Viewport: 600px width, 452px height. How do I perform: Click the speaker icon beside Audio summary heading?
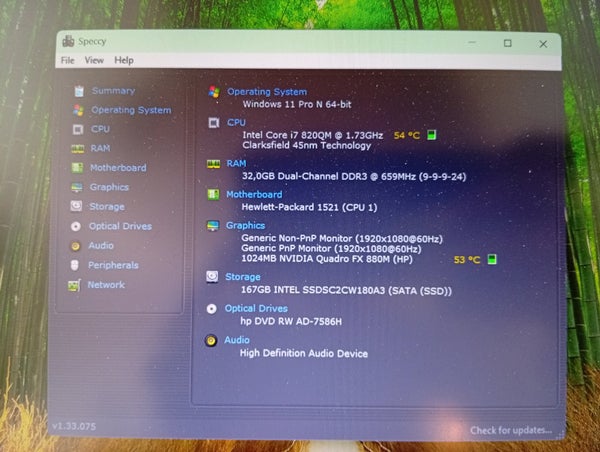[x=211, y=340]
